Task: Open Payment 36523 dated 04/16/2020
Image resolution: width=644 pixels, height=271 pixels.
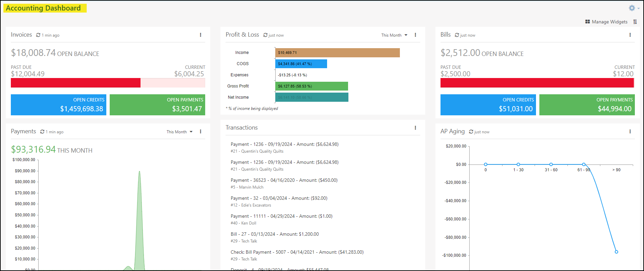Action: click(284, 180)
